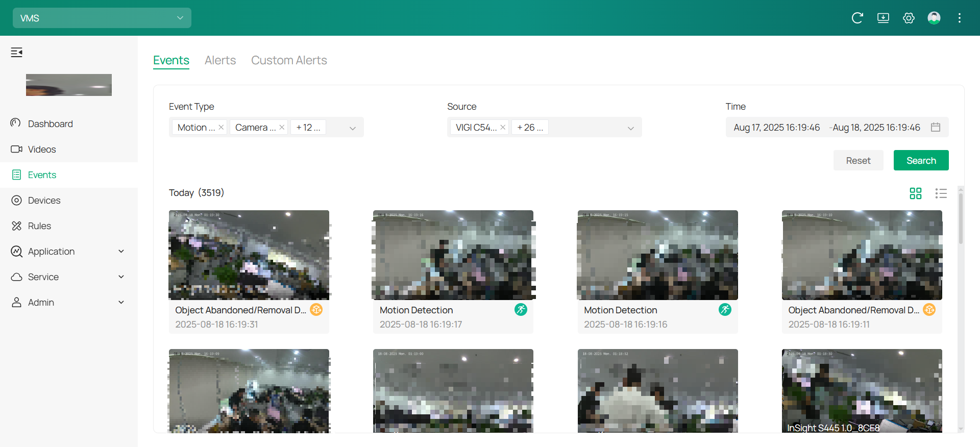Switch to list view layout
This screenshot has height=447, width=980.
941,193
